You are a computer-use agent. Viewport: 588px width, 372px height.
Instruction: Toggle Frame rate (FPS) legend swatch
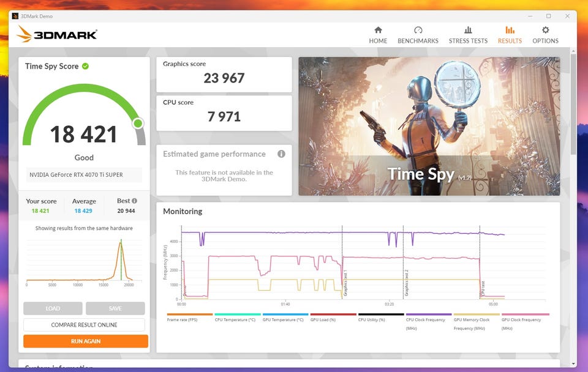click(190, 314)
